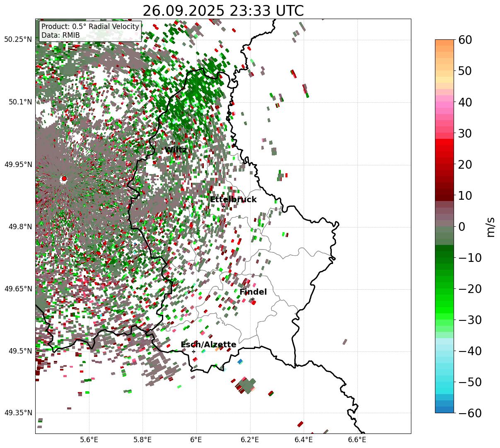This screenshot has height=448, width=500.
Task: Click the cross marker under Findel
Action: tap(253, 299)
